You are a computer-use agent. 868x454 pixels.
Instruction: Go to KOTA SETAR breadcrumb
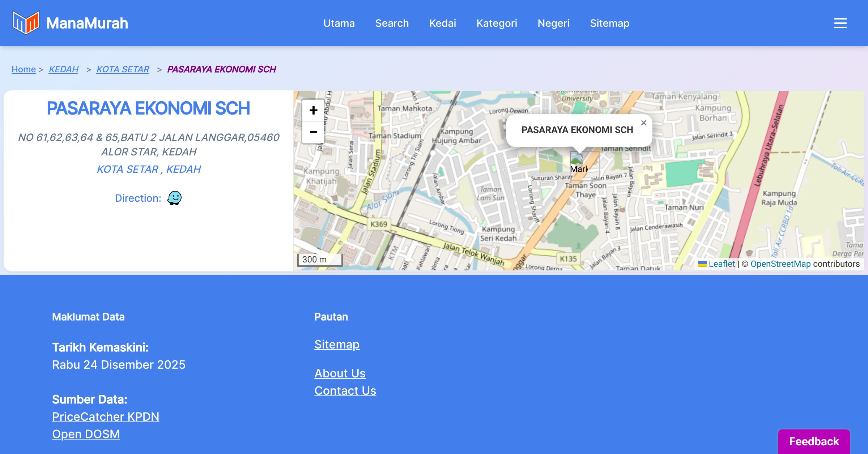pos(123,69)
